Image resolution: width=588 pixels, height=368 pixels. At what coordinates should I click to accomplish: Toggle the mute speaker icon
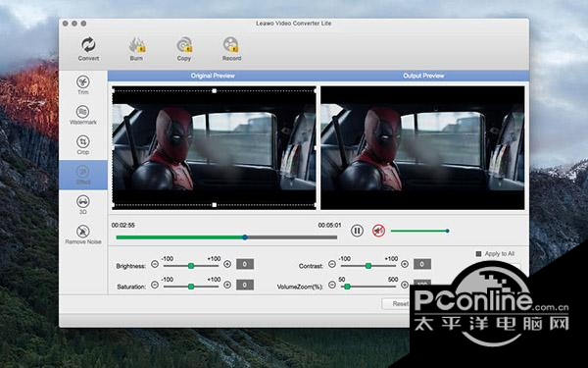378,231
